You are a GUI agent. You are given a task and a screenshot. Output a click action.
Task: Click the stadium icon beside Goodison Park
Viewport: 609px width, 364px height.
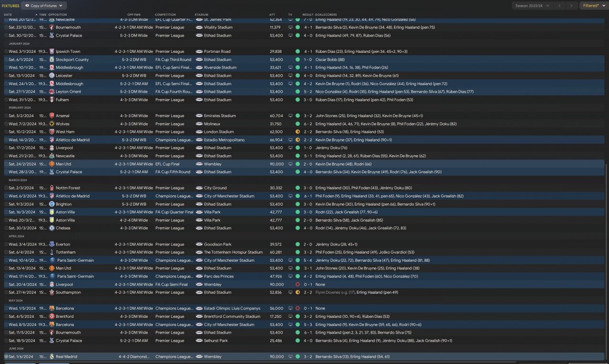[x=199, y=244]
